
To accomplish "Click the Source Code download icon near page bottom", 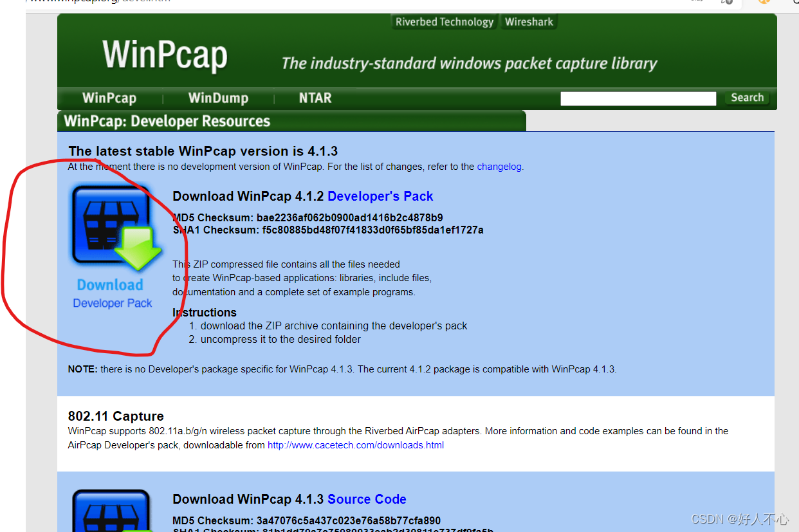I will pyautogui.click(x=111, y=511).
